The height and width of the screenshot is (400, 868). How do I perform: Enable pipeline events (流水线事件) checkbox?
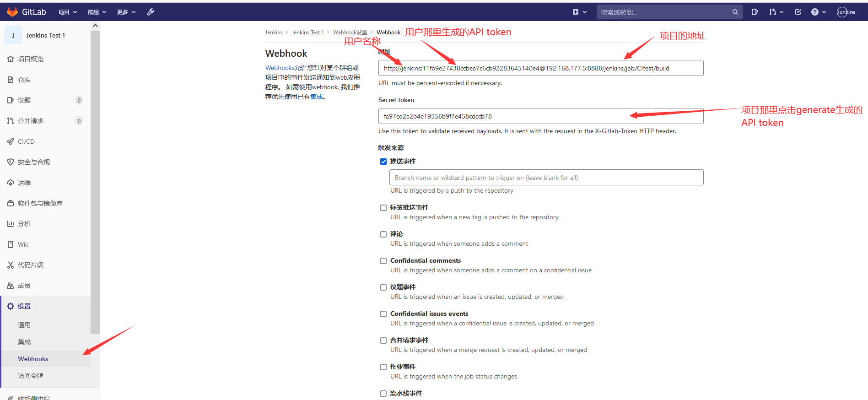click(383, 394)
